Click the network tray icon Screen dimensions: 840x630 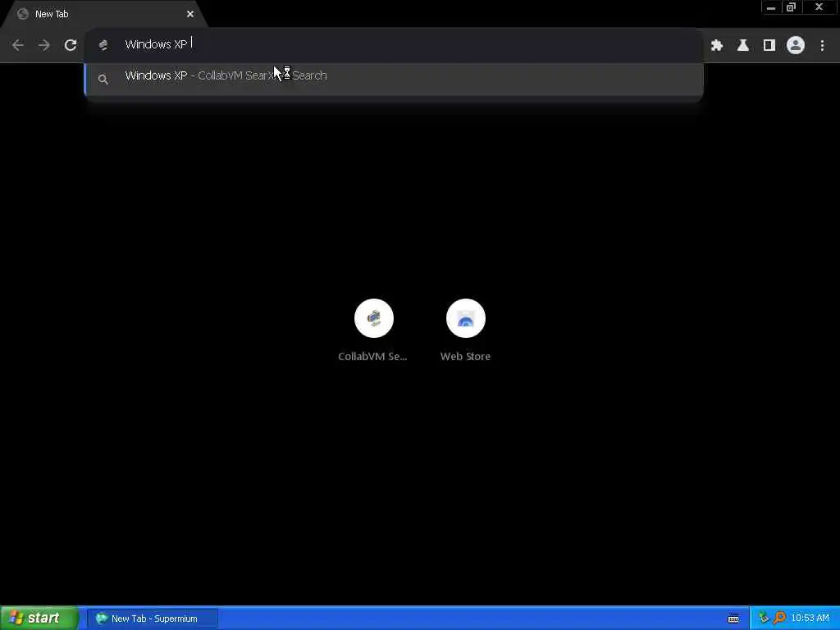[x=764, y=619]
